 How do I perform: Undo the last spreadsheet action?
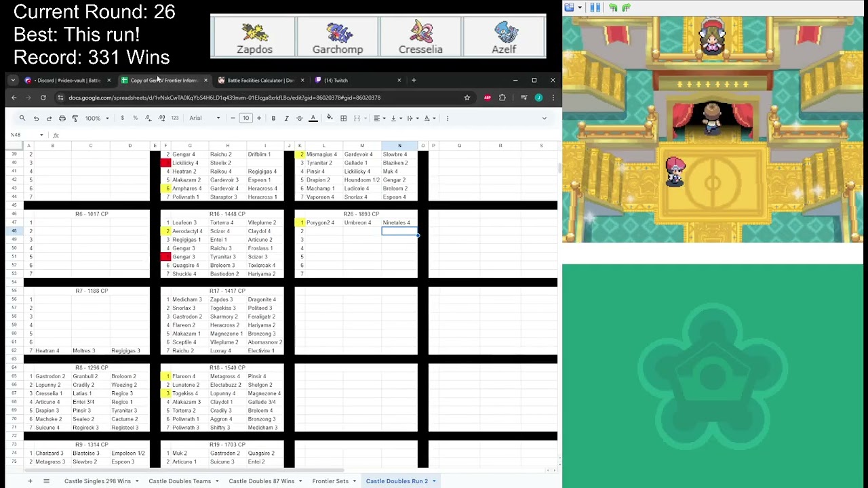pyautogui.click(x=36, y=118)
